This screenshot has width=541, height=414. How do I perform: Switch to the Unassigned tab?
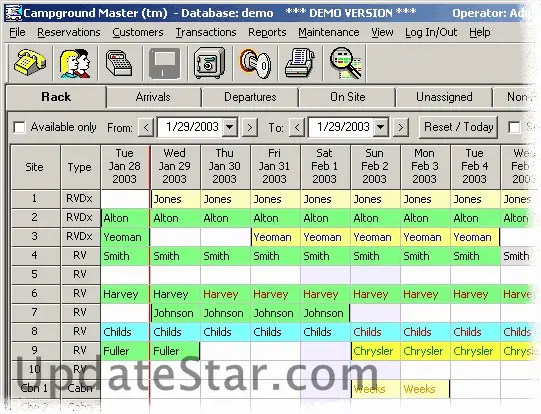pyautogui.click(x=444, y=98)
